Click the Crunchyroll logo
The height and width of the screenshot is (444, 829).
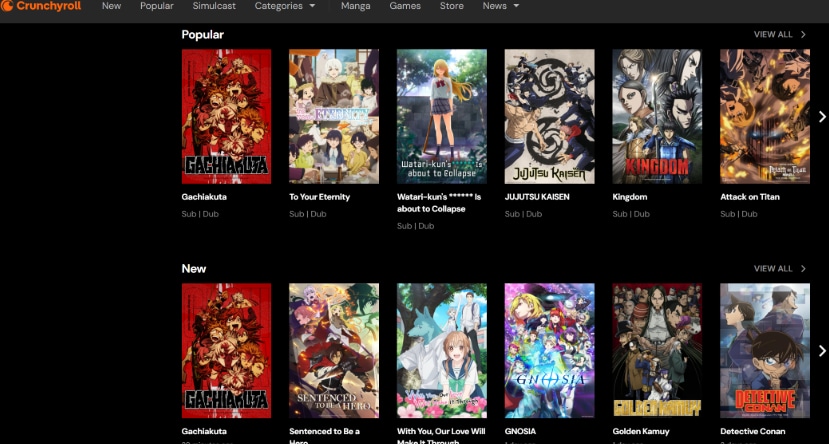click(41, 6)
